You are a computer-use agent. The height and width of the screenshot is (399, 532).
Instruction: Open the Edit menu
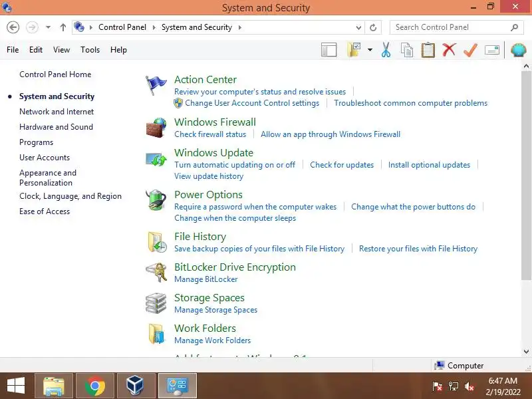pyautogui.click(x=36, y=50)
